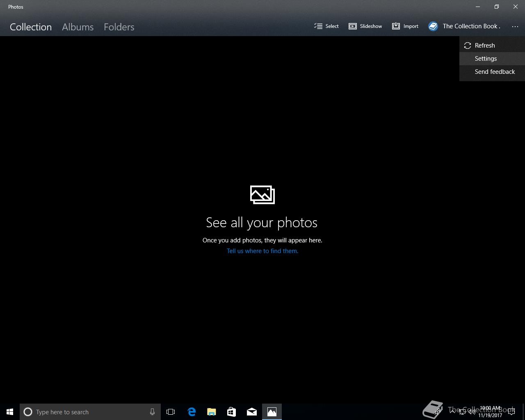This screenshot has width=525, height=420.
Task: Click the Photos taskbar icon
Action: [272, 412]
